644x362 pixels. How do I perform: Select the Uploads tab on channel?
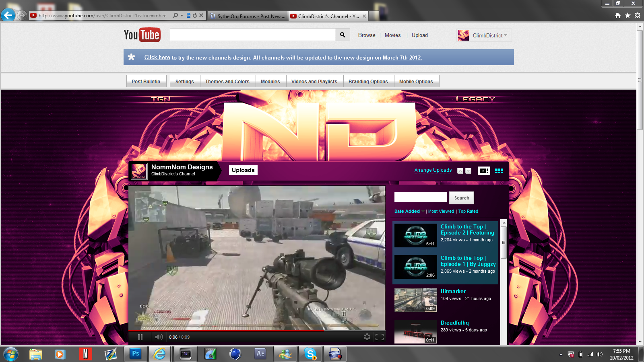[x=243, y=170]
